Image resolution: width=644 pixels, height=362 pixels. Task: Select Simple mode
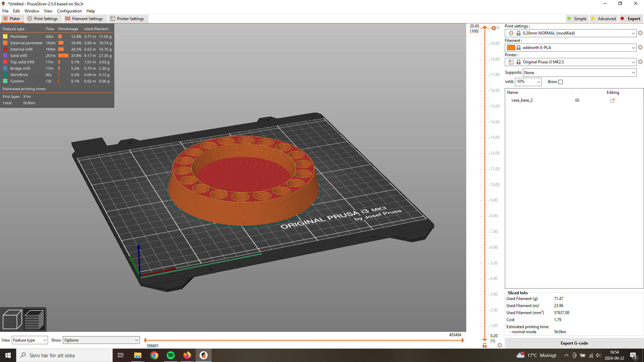coord(577,19)
